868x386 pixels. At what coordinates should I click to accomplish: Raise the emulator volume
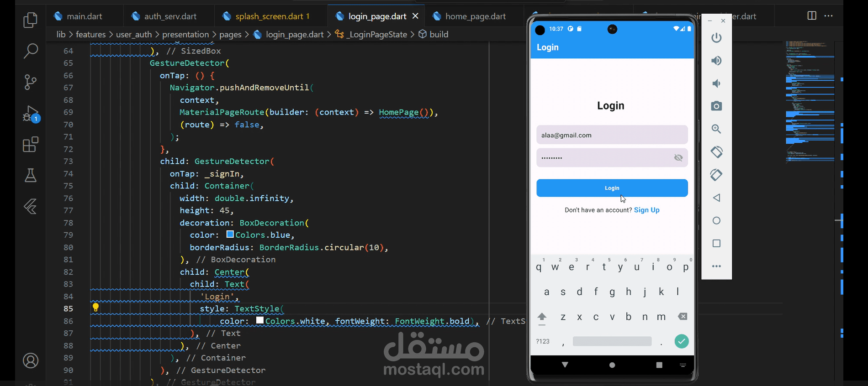(x=716, y=61)
